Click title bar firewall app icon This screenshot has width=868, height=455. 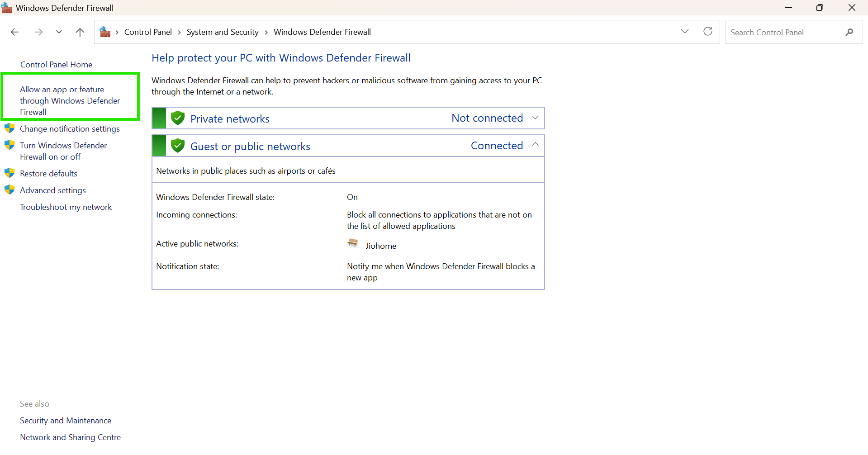(7, 8)
